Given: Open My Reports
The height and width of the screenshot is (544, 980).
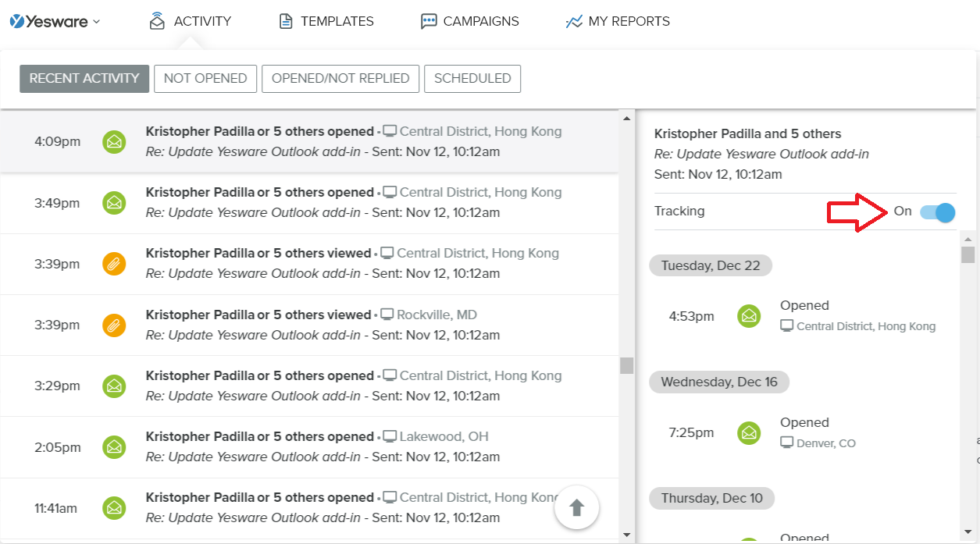Looking at the screenshot, I should [x=618, y=22].
